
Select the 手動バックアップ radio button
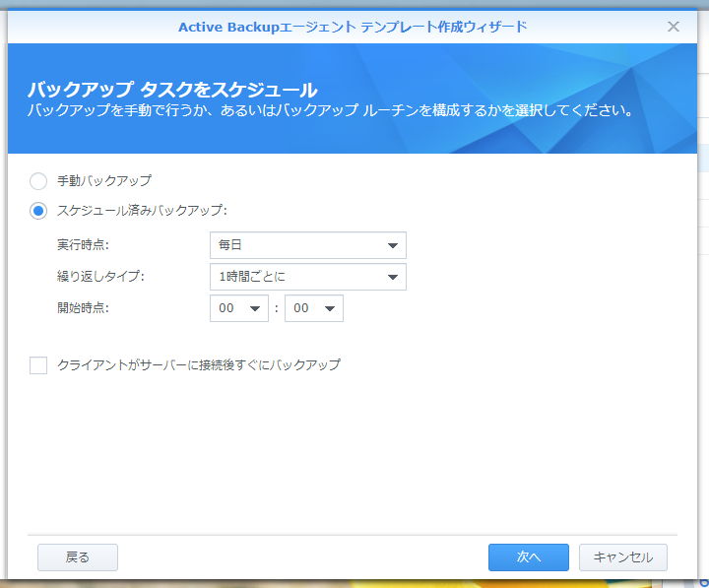point(38,181)
